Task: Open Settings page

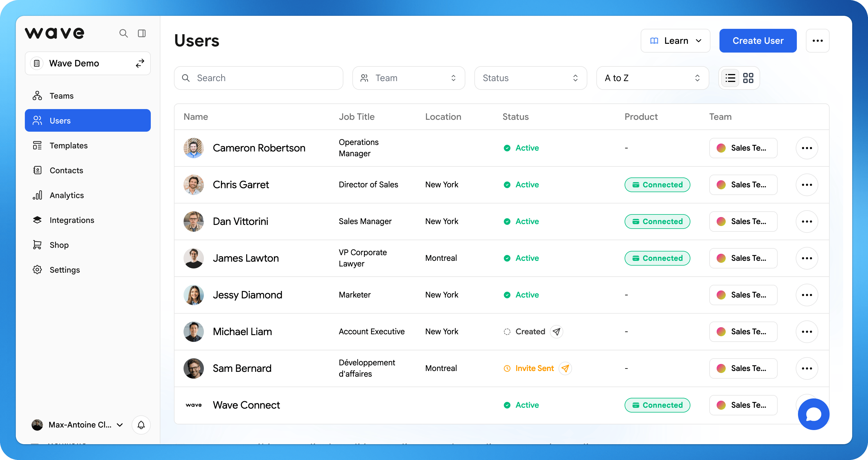Action: [88, 270]
